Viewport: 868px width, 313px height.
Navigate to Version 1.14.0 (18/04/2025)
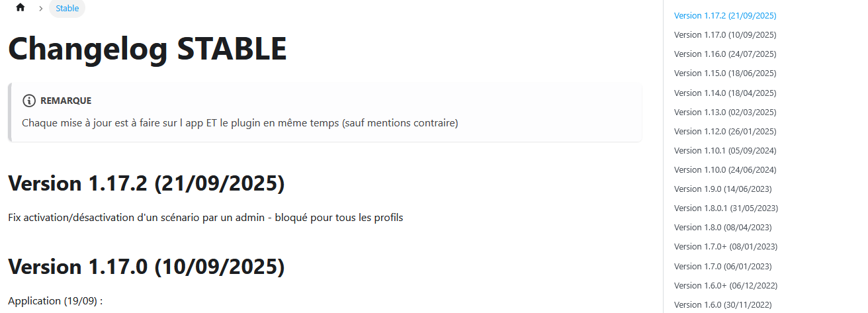724,93
